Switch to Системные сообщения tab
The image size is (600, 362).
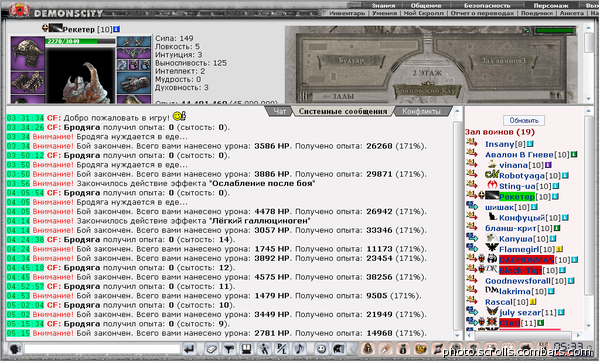343,111
